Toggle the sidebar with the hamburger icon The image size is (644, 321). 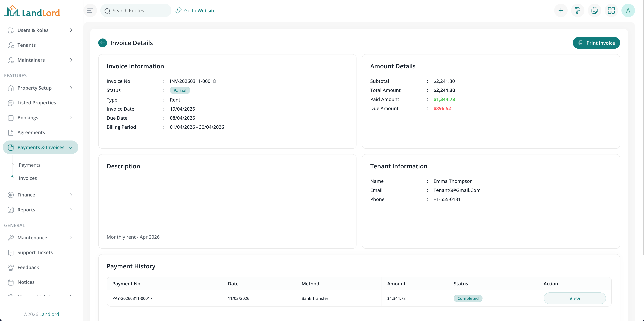90,10
